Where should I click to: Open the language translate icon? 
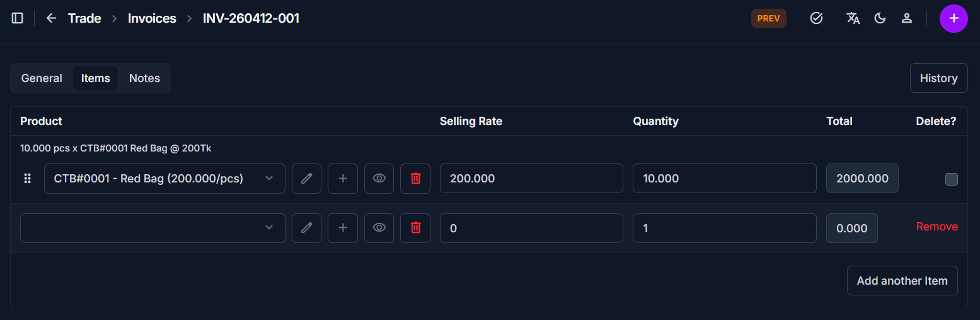pyautogui.click(x=853, y=18)
